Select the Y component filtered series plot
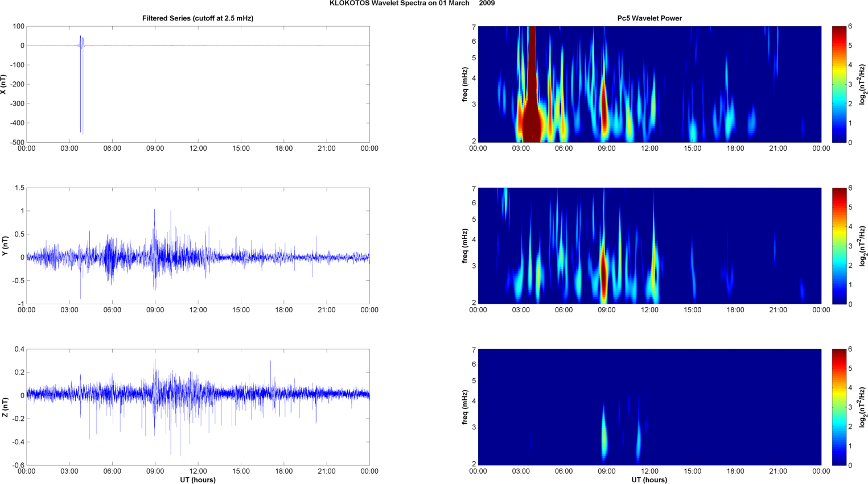 tap(198, 246)
